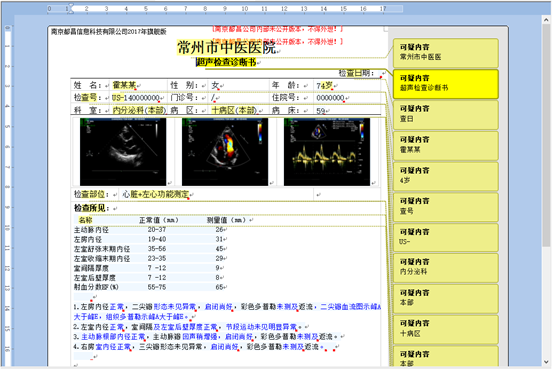The width and height of the screenshot is (554, 369).
Task: Click the age value 74岁
Action: pos(324,86)
